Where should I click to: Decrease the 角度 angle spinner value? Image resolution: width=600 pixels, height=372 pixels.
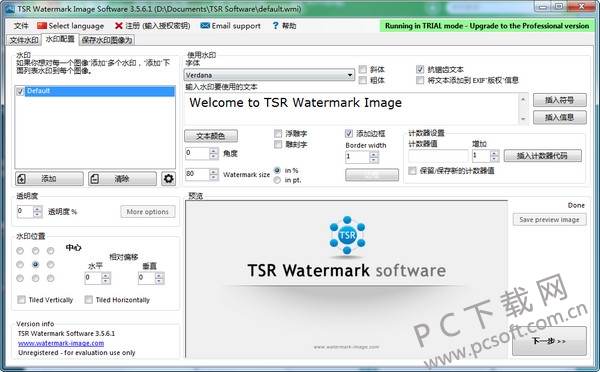214,156
